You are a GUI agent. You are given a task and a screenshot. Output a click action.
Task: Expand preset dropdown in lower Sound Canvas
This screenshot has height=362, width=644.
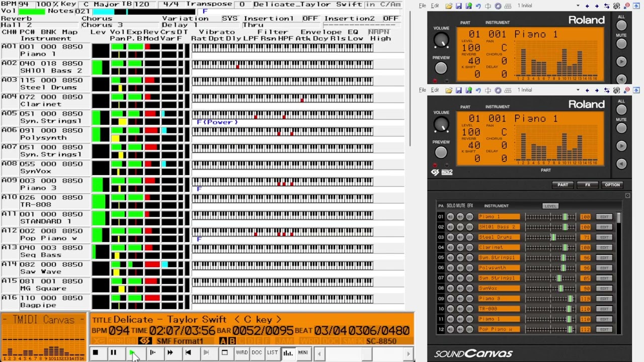(x=578, y=90)
